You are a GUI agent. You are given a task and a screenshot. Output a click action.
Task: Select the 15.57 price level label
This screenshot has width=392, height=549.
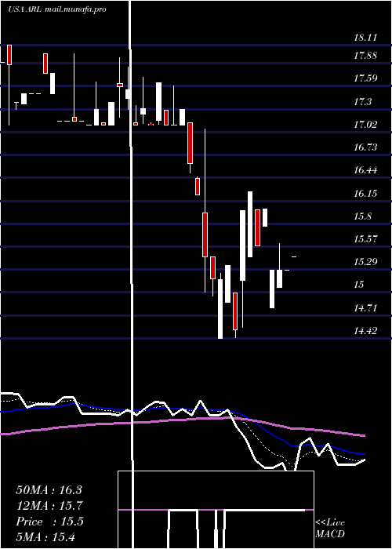click(365, 239)
